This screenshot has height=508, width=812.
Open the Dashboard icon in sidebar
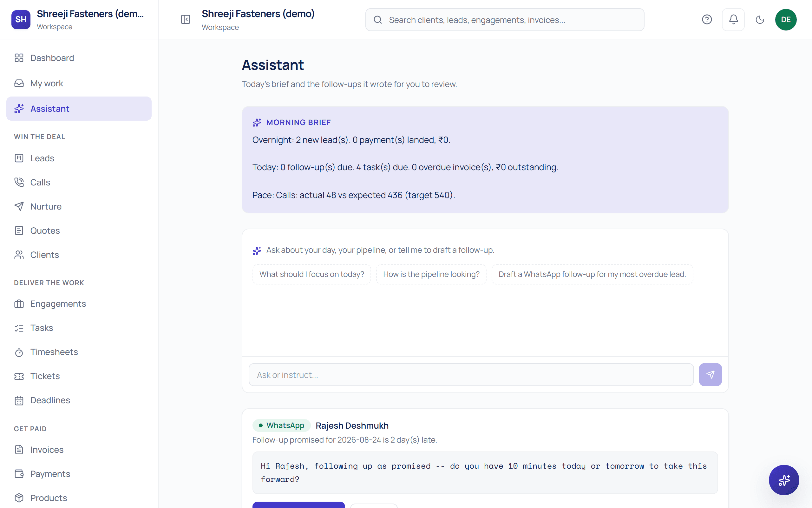(19, 58)
